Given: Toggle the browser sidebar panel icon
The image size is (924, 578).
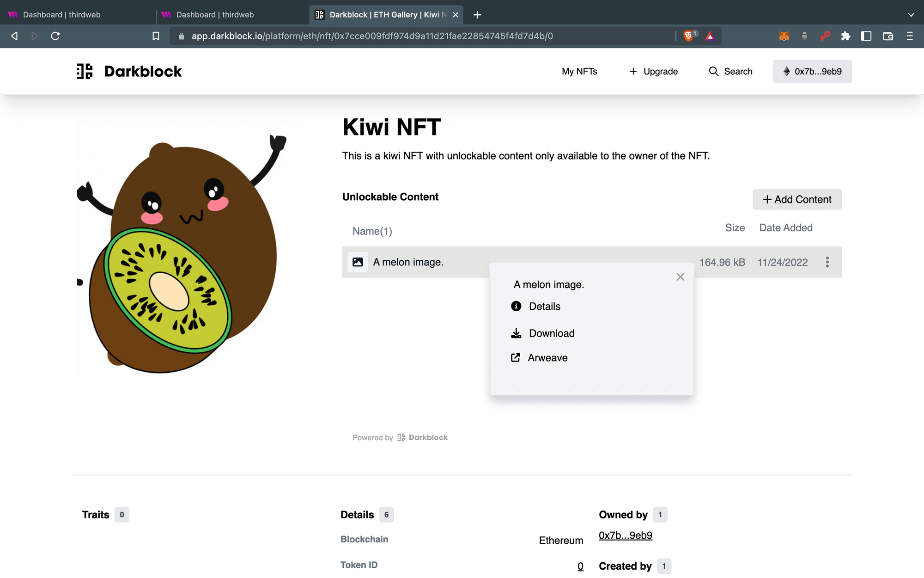Looking at the screenshot, I should pyautogui.click(x=866, y=36).
